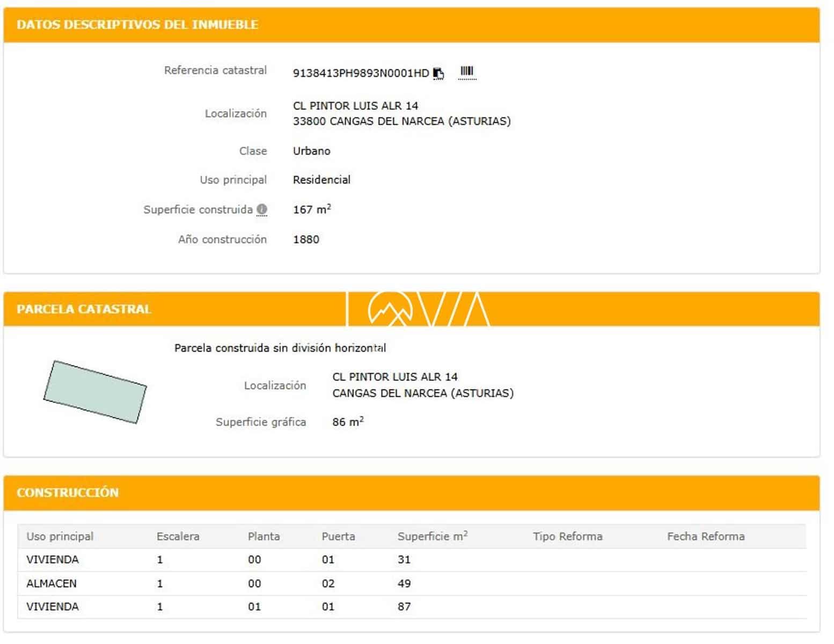The image size is (834, 644).
Task: Click the 86 m² Superficie gráfica value
Action: 347,422
